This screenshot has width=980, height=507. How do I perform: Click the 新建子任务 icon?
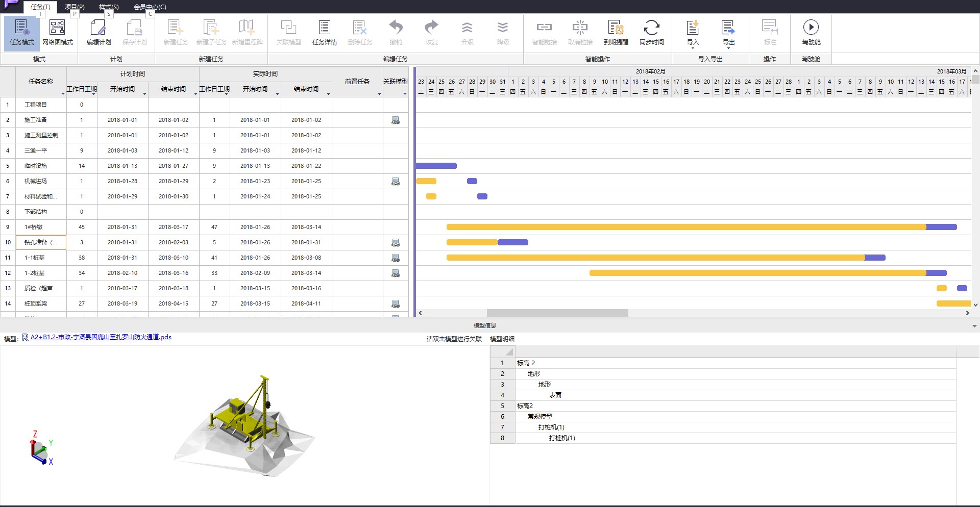tap(211, 33)
